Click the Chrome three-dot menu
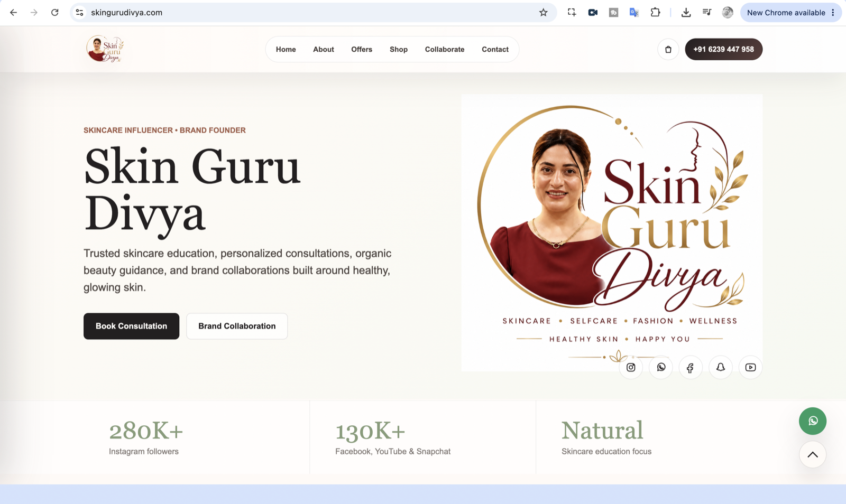Image resolution: width=846 pixels, height=504 pixels. 833,12
